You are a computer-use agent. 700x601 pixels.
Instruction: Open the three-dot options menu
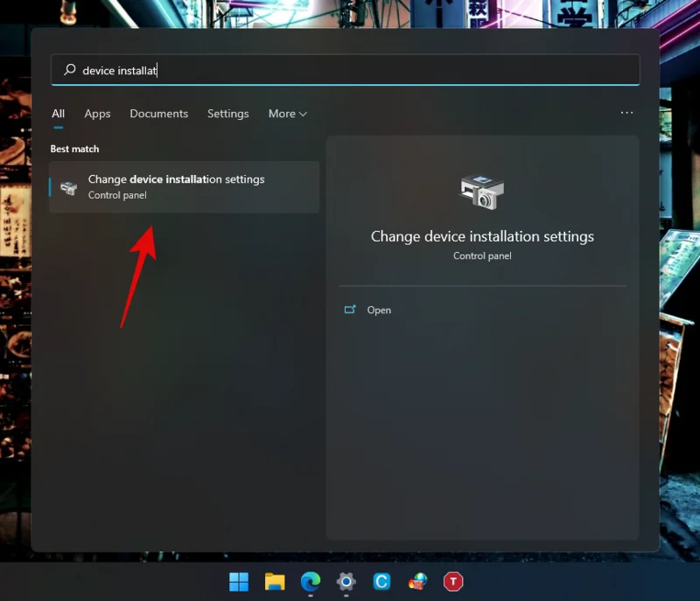pyautogui.click(x=626, y=113)
